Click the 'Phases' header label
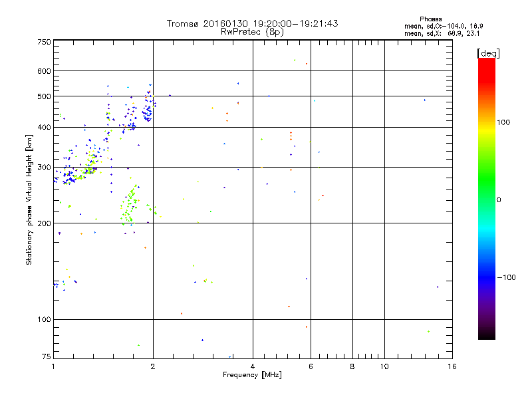This screenshot has width=532, height=399. tap(430, 19)
